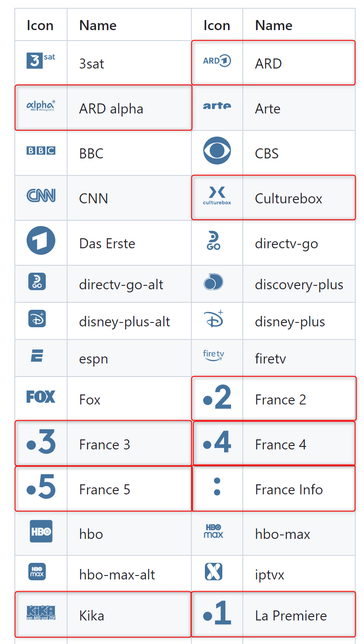Click the Das Erste icon
Viewport: 364px width, 644px height.
click(x=41, y=240)
